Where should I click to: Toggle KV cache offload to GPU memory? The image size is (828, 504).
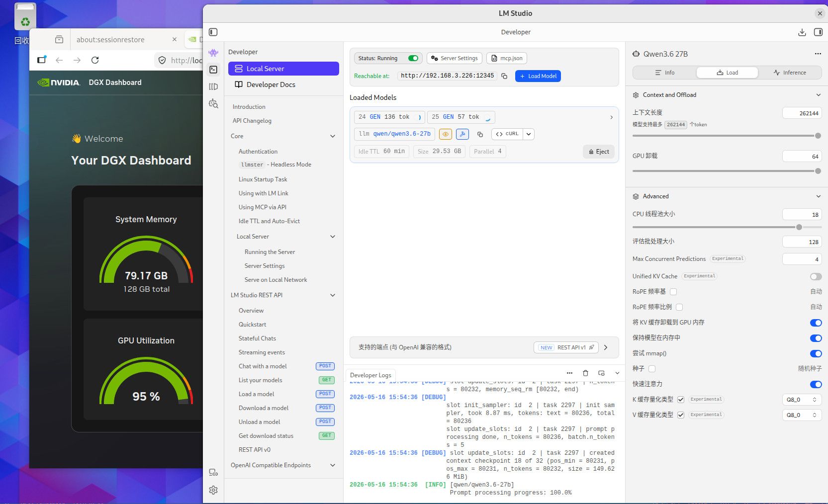(816, 323)
